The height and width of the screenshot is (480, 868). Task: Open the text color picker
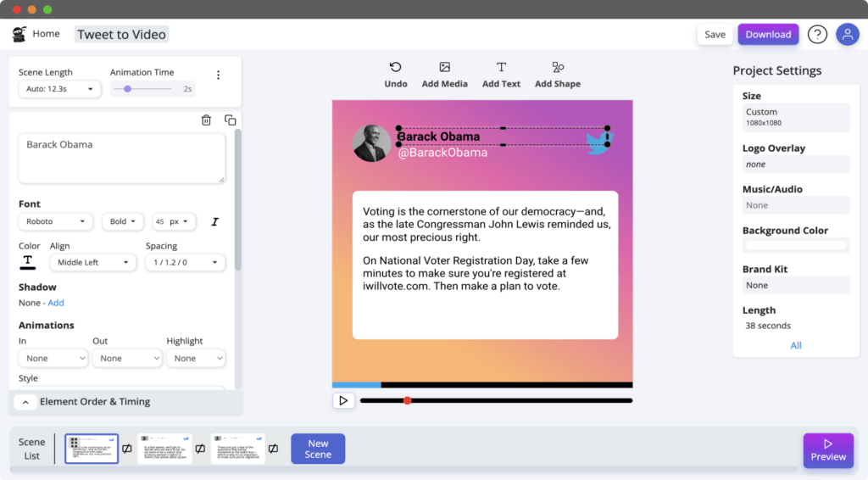pos(28,262)
